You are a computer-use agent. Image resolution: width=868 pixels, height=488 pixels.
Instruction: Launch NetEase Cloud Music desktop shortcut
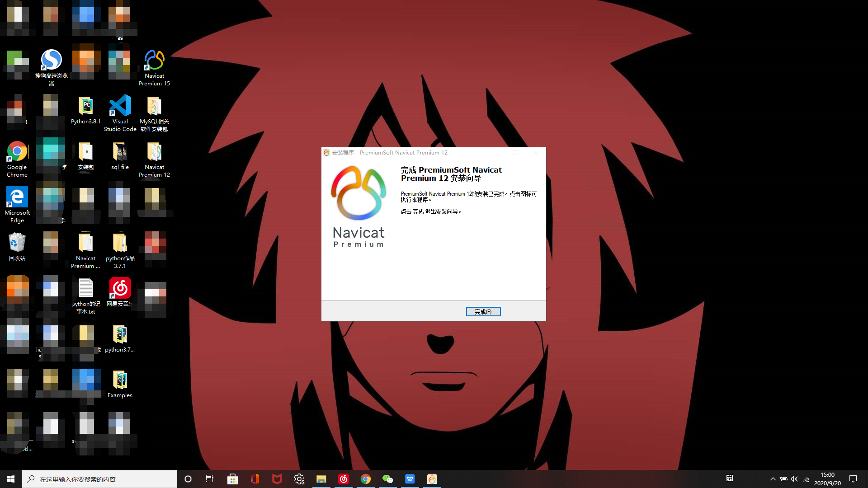(120, 292)
